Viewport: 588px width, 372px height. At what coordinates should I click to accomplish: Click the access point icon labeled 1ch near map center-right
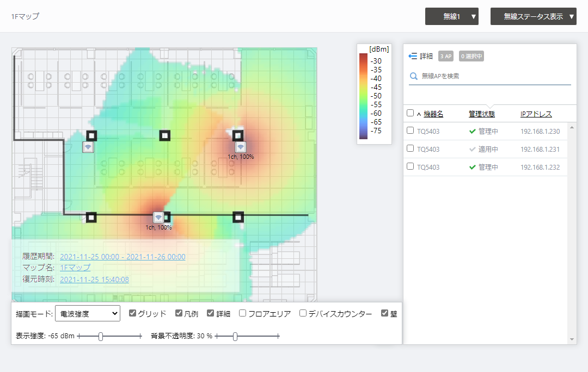pos(240,147)
